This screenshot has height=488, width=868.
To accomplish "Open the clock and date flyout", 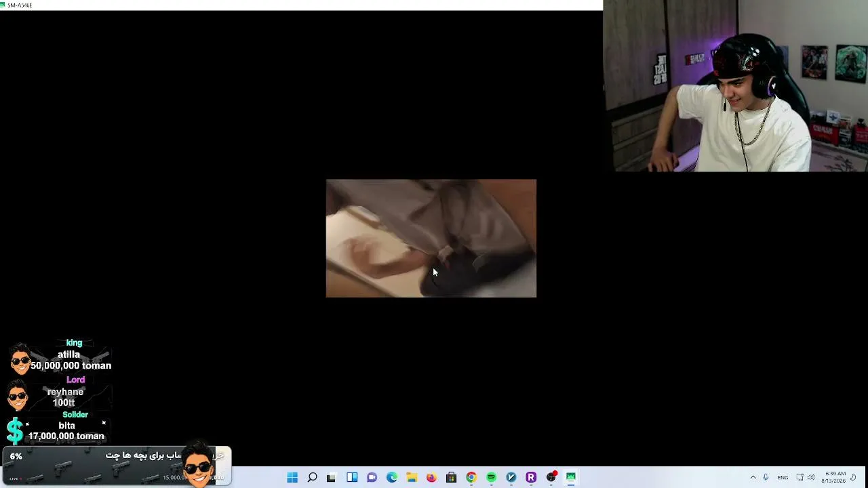I will 833,477.
